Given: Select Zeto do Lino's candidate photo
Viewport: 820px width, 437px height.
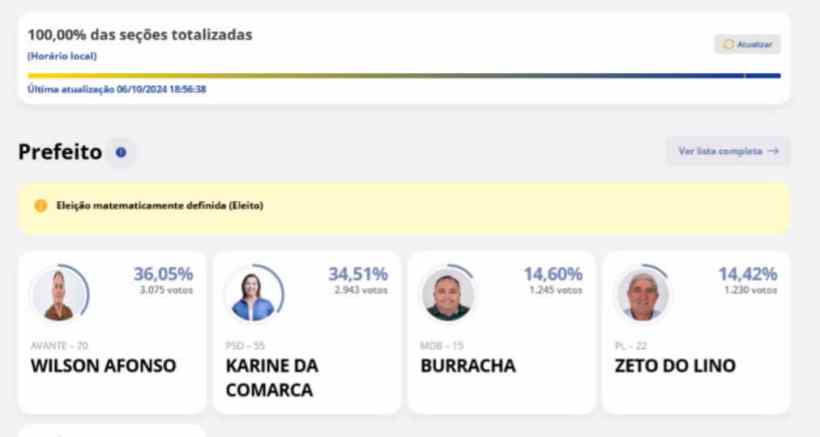Looking at the screenshot, I should click(643, 294).
